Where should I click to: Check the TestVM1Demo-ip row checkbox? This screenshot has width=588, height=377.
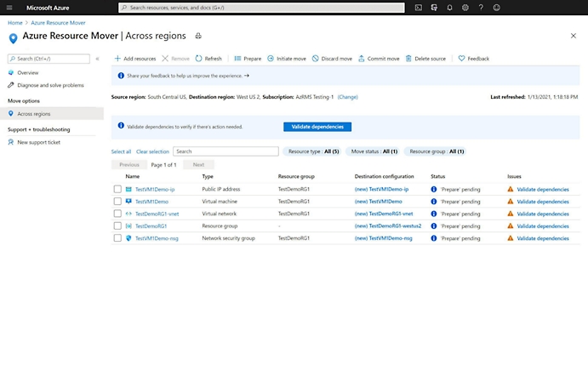click(x=117, y=189)
